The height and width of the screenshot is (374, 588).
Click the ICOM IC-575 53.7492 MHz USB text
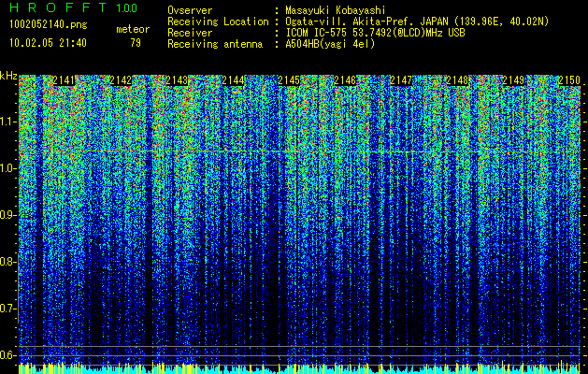coord(375,33)
